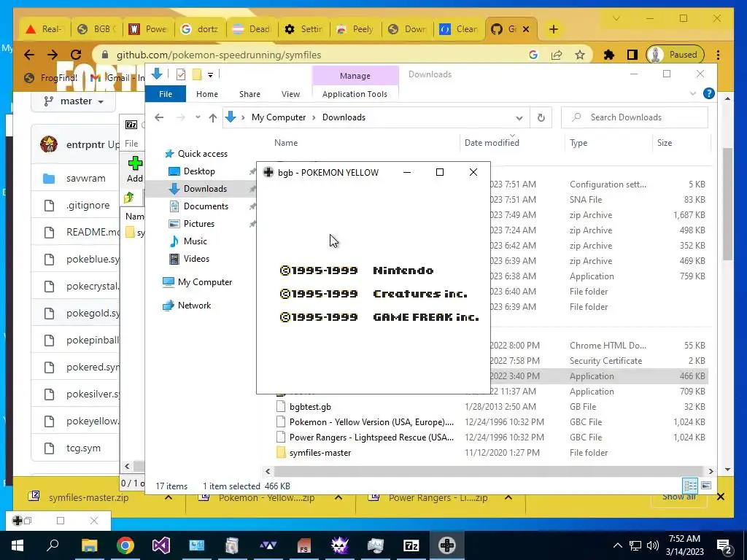Open the savwram folder on GitHub
Image resolution: width=747 pixels, height=560 pixels.
click(86, 178)
